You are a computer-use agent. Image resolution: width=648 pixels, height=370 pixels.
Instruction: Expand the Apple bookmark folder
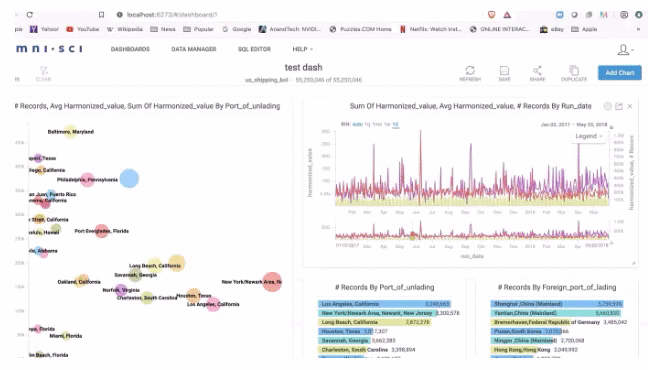pyautogui.click(x=584, y=29)
